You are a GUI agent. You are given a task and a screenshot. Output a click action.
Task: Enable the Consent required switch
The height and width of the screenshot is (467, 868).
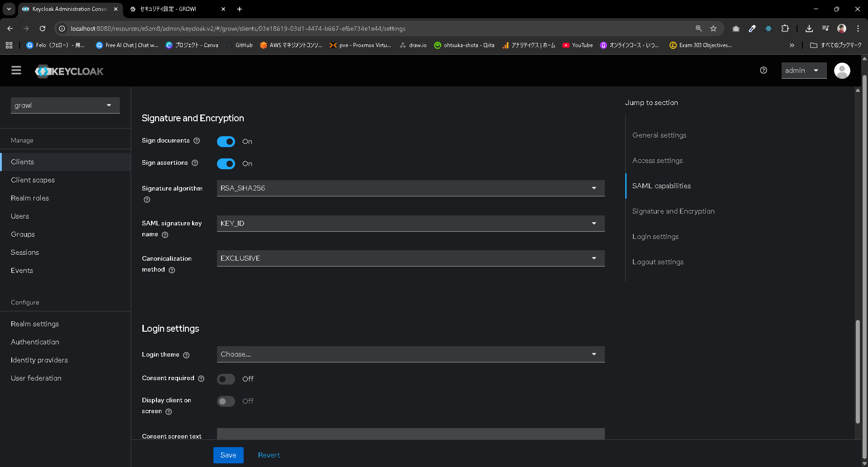click(226, 379)
